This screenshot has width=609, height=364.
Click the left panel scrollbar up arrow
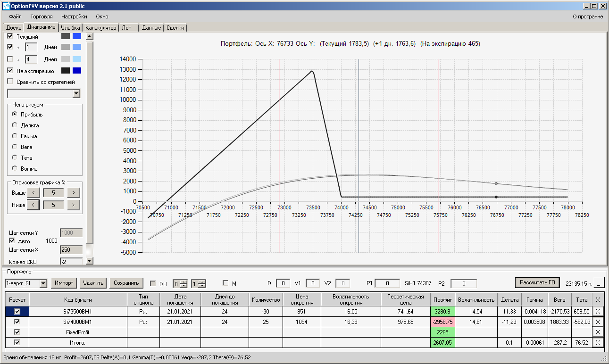click(x=90, y=36)
